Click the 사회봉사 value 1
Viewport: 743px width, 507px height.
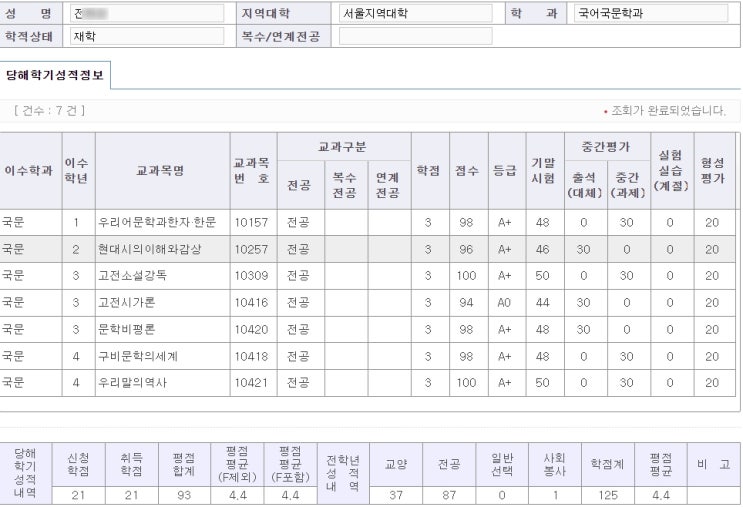[x=555, y=495]
